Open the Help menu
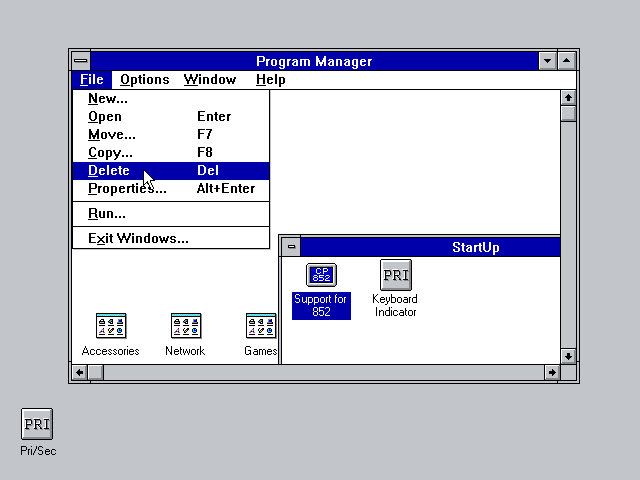The image size is (640, 480). 270,80
